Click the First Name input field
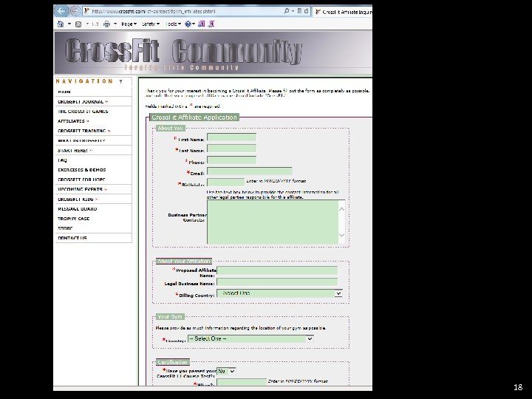This screenshot has width=532, height=399. tap(232, 137)
